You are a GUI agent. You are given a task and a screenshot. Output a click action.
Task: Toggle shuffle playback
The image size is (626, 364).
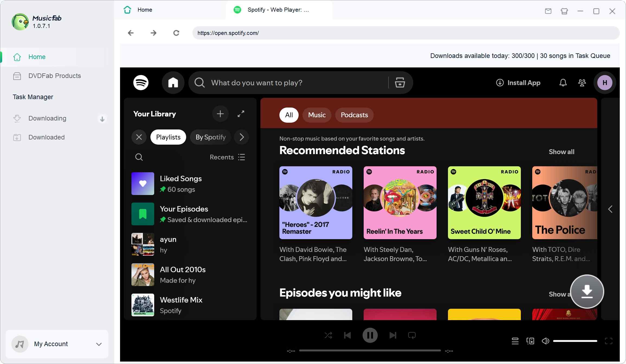pos(328,336)
